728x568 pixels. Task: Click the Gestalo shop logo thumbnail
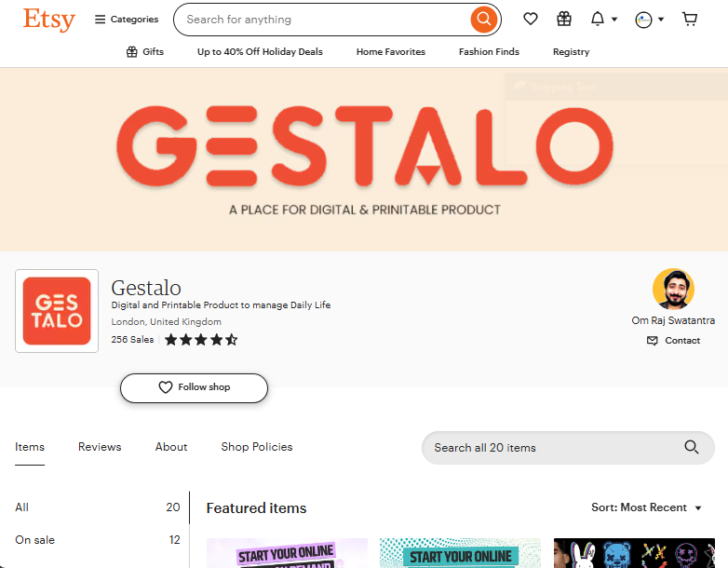(57, 311)
